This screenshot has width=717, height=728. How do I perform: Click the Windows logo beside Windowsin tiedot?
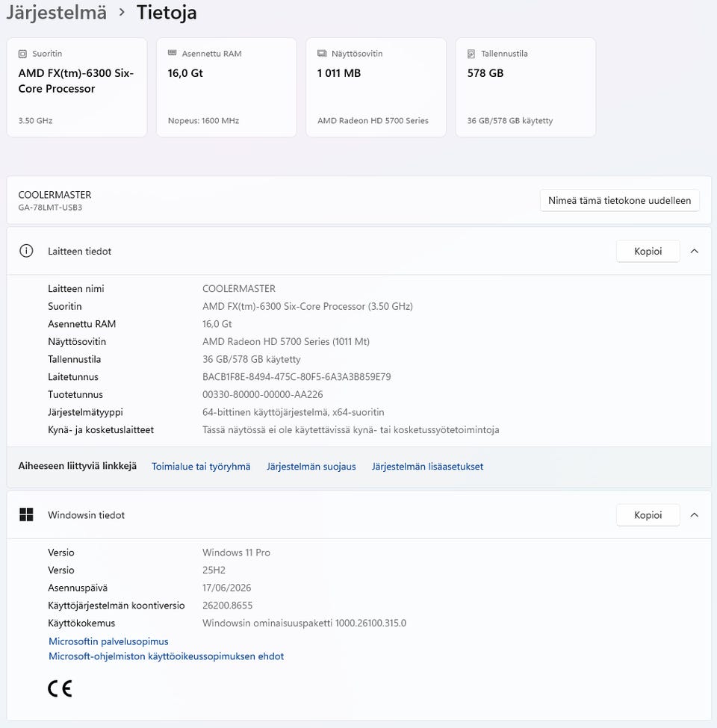point(26,514)
